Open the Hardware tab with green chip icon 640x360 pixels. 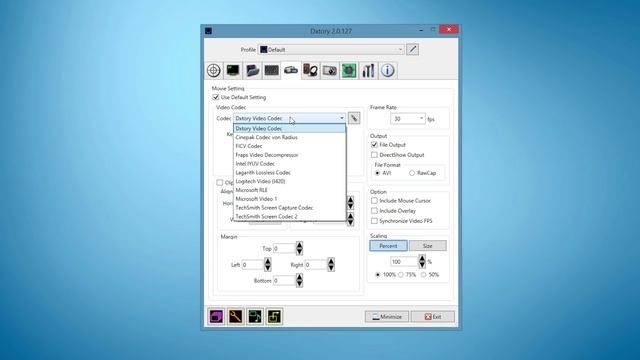coord(349,71)
